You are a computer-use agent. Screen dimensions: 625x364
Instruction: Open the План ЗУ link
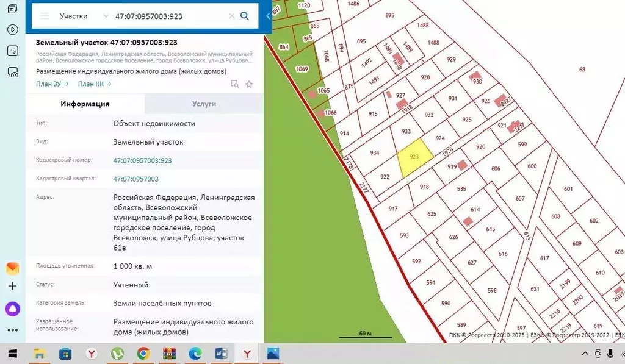point(52,84)
